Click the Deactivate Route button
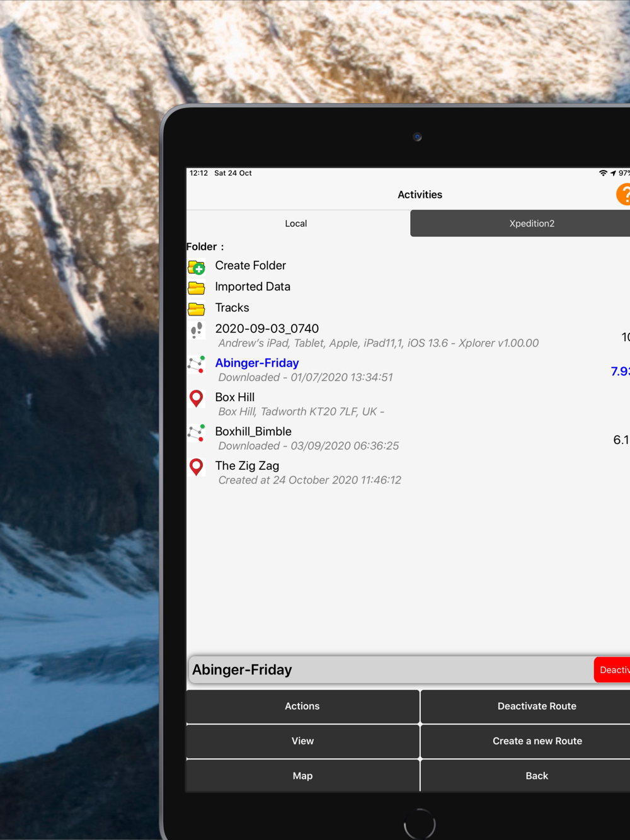This screenshot has height=840, width=630. (x=525, y=707)
